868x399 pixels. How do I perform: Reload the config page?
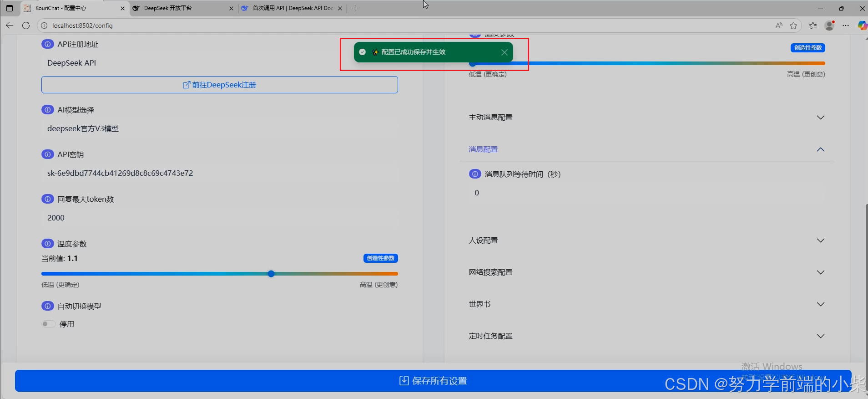point(26,26)
